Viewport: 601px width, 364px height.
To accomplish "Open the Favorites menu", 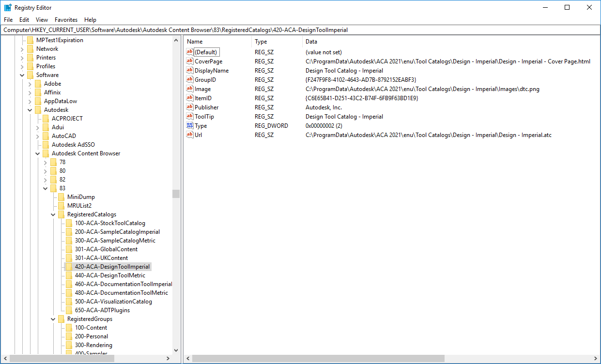I will [66, 20].
